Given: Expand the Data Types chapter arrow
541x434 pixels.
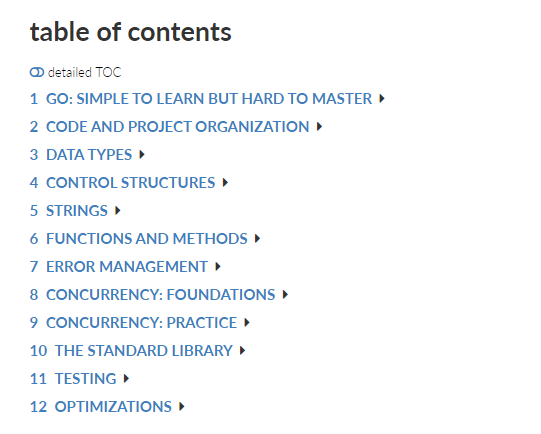Looking at the screenshot, I should click(x=142, y=155).
